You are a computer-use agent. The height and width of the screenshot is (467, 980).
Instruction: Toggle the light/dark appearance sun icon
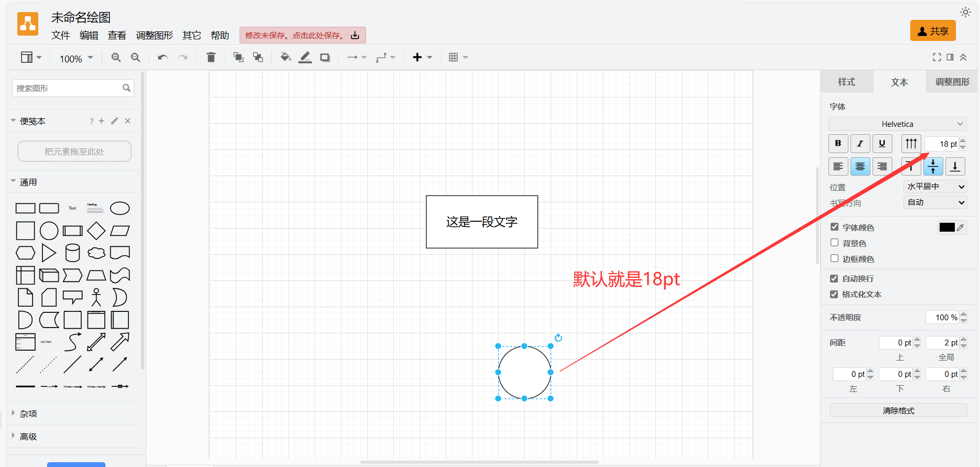click(965, 12)
